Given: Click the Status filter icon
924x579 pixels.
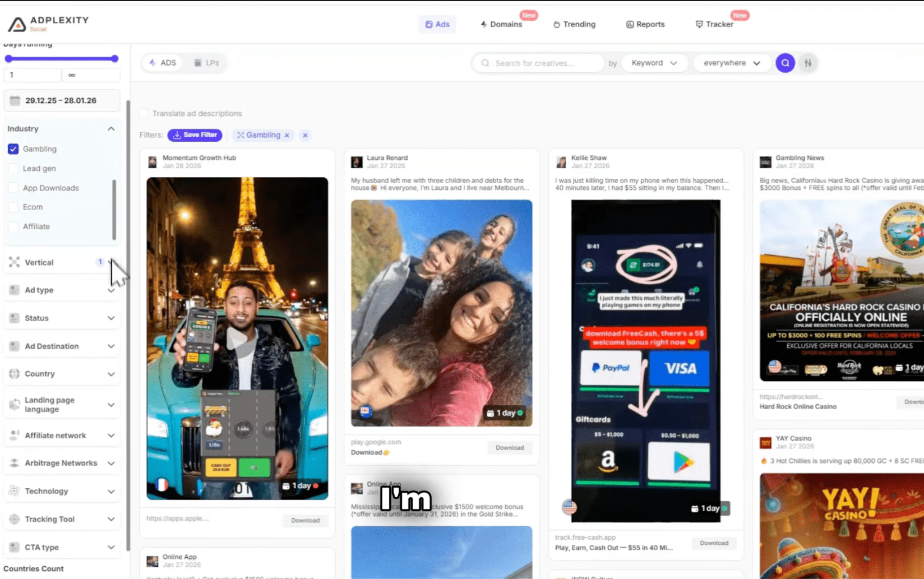Looking at the screenshot, I should click(x=14, y=318).
